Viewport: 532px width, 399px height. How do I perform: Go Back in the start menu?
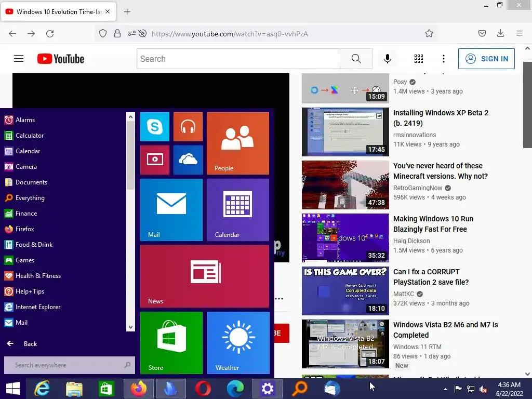pos(22,344)
